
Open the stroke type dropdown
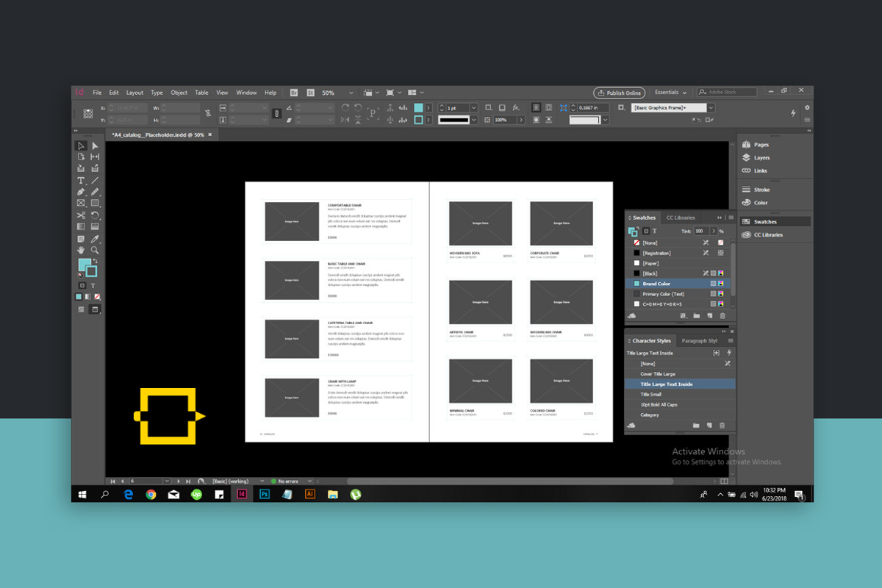473,120
